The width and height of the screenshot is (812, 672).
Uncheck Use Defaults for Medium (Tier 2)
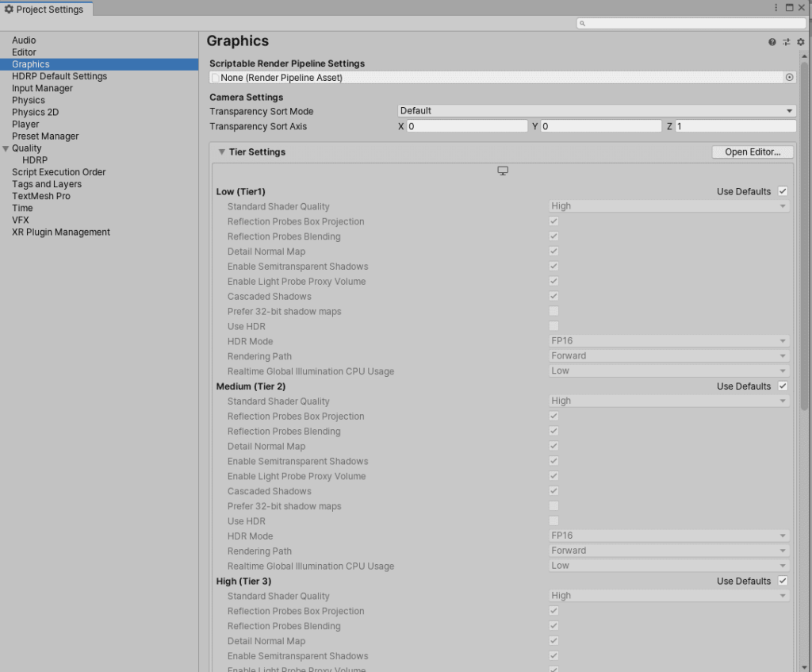pos(783,386)
